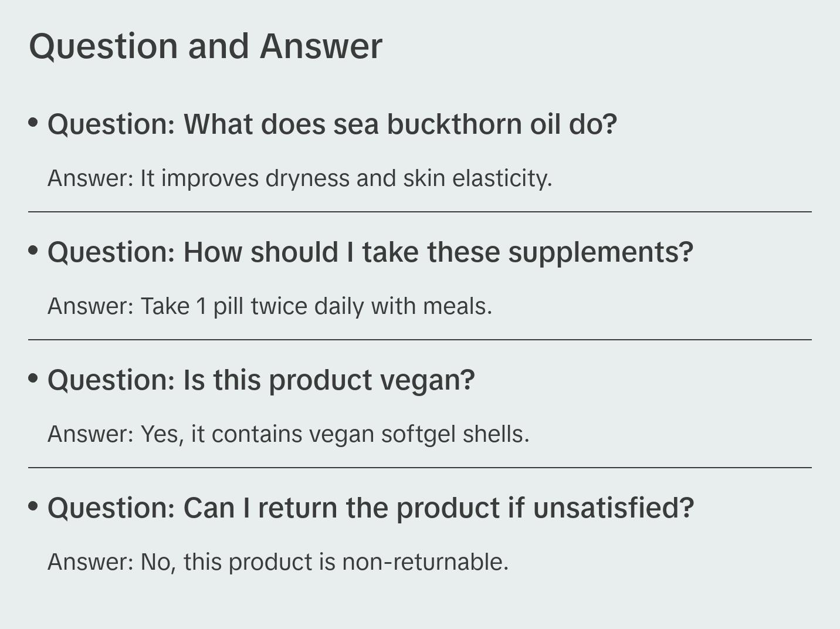Click the bullet next to the vegan question
The image size is (840, 629).
[x=33, y=378]
